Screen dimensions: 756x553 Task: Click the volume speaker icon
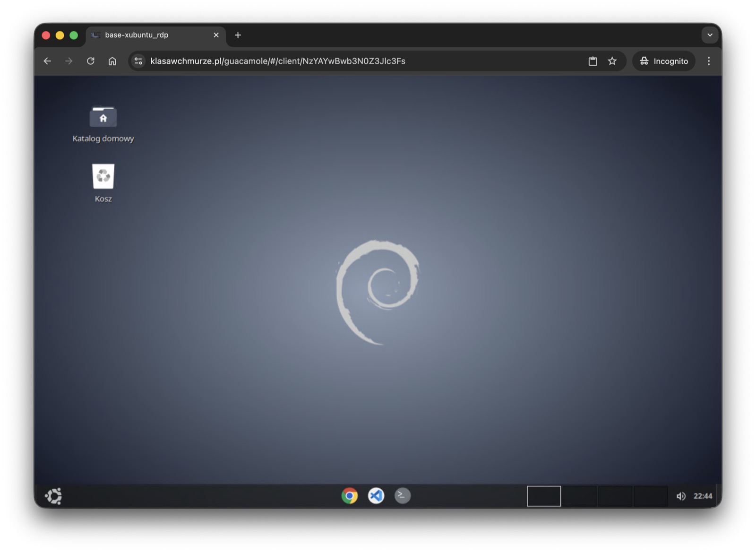click(680, 496)
